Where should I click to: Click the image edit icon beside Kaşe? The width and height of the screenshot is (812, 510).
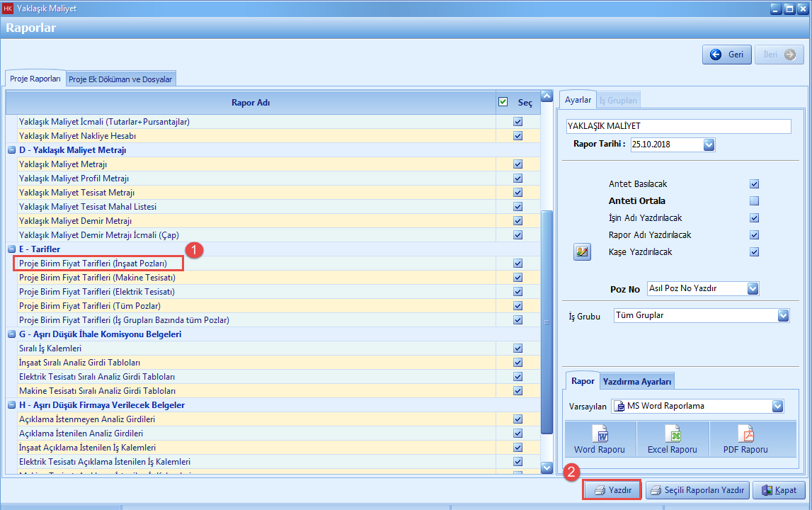click(x=582, y=251)
